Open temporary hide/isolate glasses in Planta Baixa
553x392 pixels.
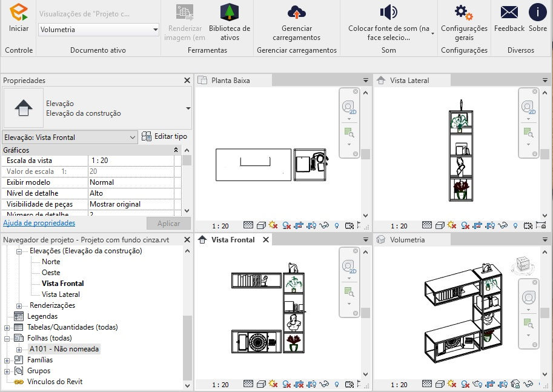(324, 225)
